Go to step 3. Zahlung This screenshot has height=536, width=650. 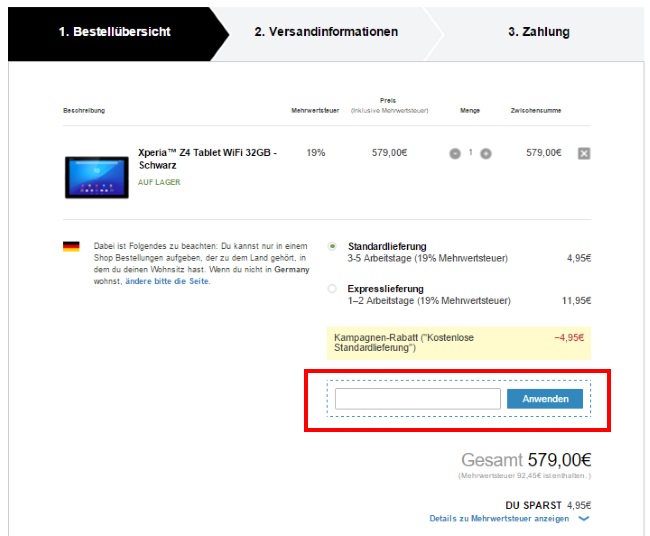(x=539, y=32)
